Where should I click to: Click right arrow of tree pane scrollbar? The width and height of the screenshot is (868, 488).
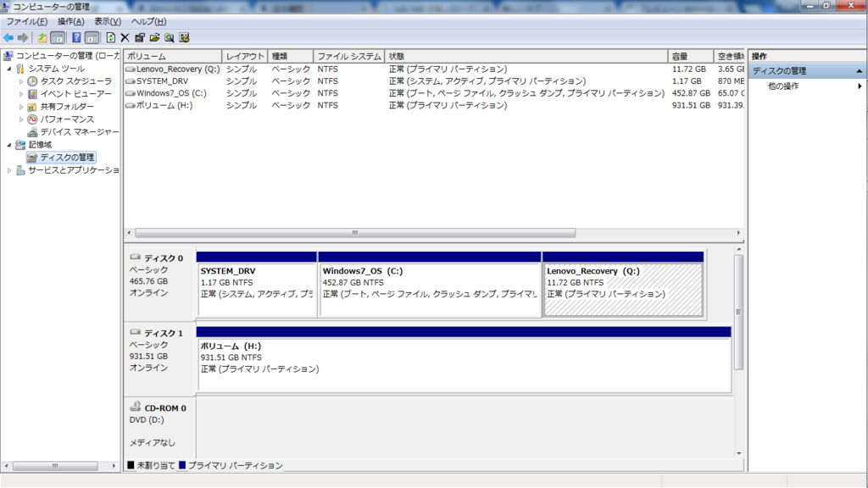pyautogui.click(x=114, y=466)
